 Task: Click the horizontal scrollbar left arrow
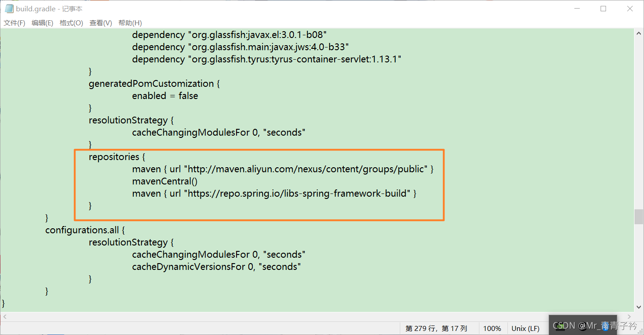point(5,317)
